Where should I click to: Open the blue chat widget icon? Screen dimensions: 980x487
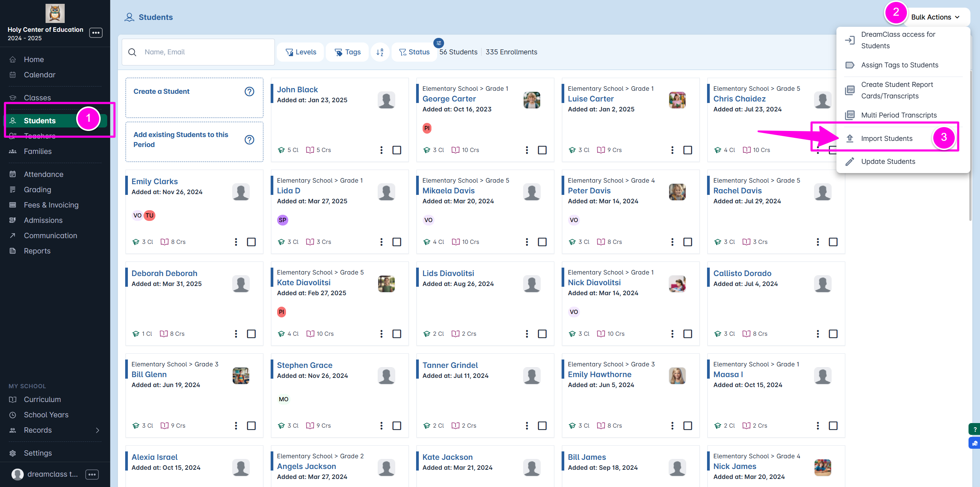coord(975,443)
